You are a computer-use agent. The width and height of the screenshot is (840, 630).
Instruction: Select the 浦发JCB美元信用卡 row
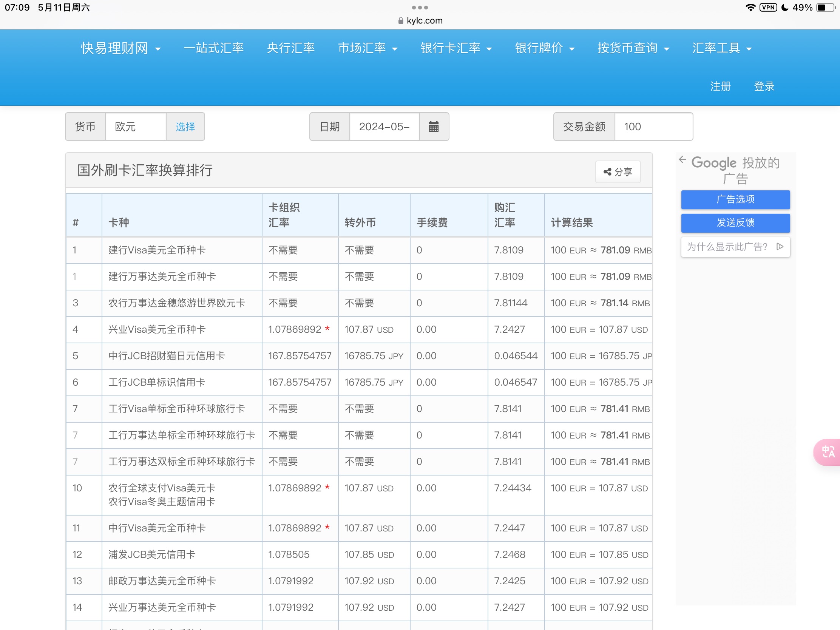pyautogui.click(x=359, y=555)
